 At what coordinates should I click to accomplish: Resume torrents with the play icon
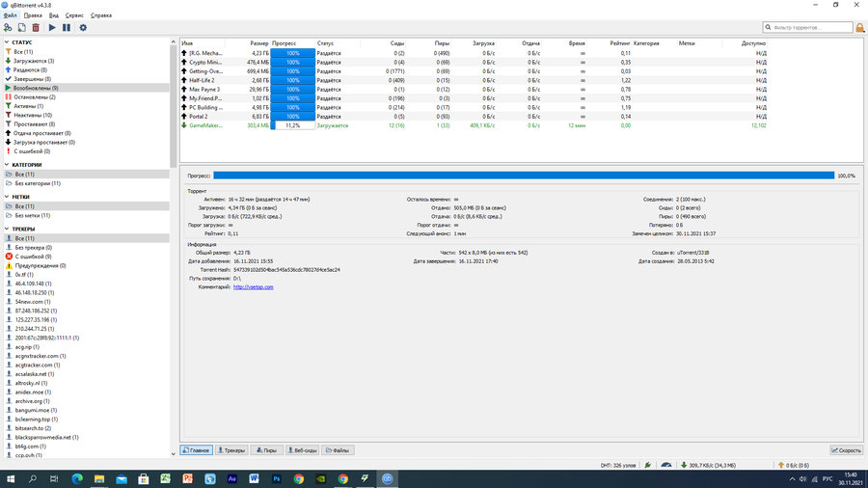pyautogui.click(x=52, y=28)
